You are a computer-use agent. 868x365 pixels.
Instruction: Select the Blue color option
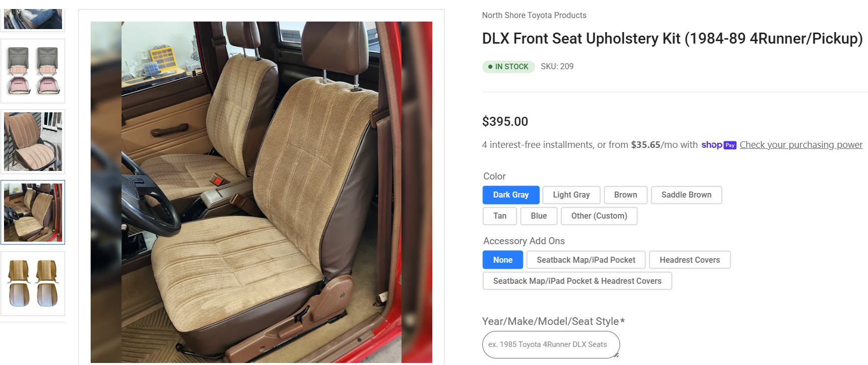[x=539, y=216]
